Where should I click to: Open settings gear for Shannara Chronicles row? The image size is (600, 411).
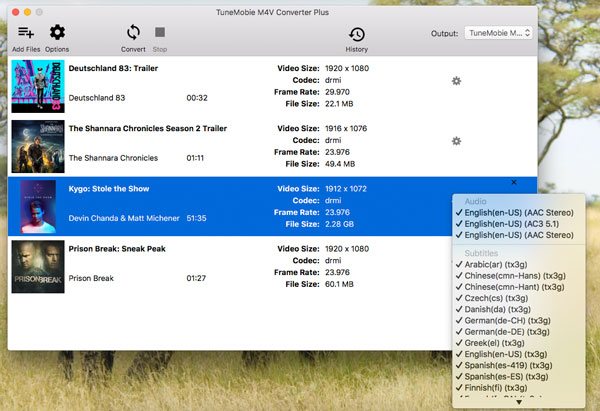[456, 141]
